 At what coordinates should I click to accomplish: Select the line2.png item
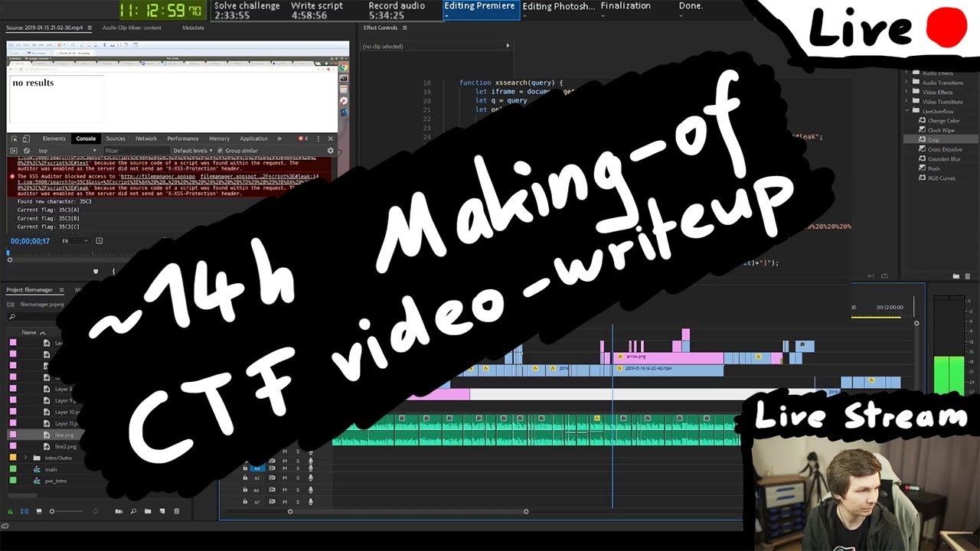(65, 446)
